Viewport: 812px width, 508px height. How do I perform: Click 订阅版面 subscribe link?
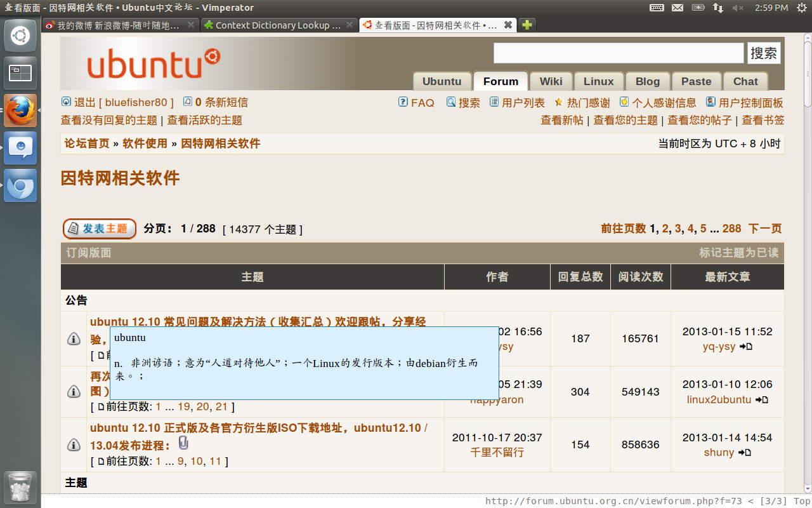click(89, 253)
